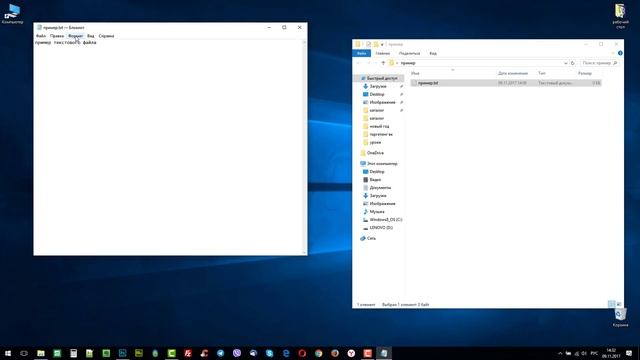Viewport: 640px width, 360px height.
Task: Click the Notepad vertical scrollbar
Action: 304,147
